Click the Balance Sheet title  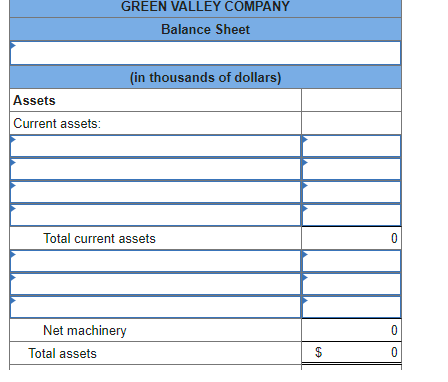(205, 29)
